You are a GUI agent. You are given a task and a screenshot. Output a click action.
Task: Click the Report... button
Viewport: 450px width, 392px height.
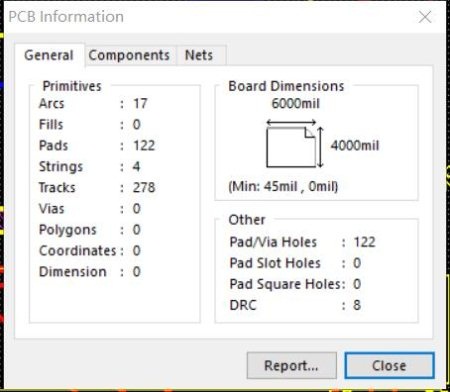[292, 365]
